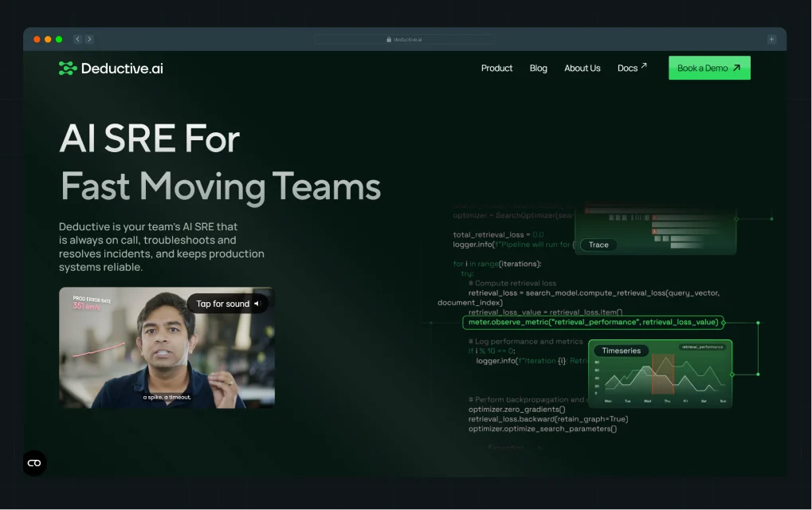Click the red macOS close dot
This screenshot has height=510, width=812.
click(37, 39)
